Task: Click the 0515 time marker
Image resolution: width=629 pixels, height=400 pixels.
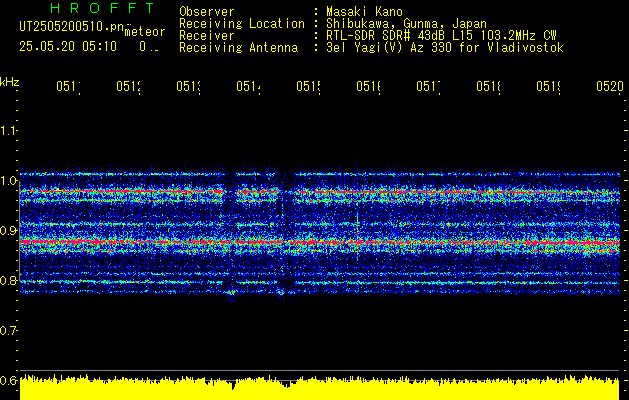Action: 308,86
